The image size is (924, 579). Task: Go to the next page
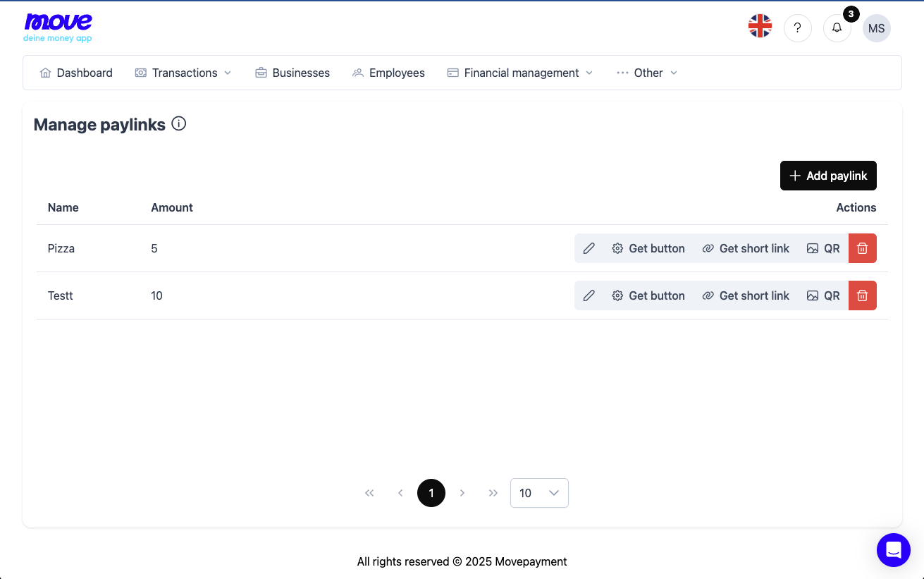[x=462, y=493]
